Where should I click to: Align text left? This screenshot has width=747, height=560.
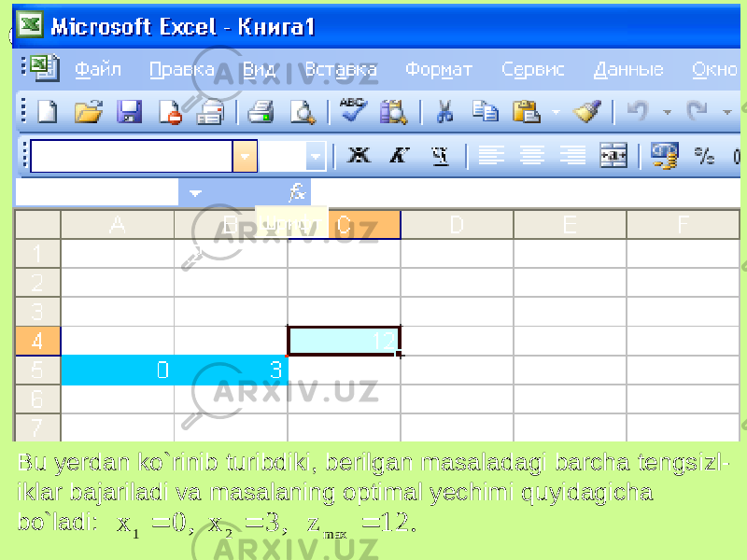491,156
